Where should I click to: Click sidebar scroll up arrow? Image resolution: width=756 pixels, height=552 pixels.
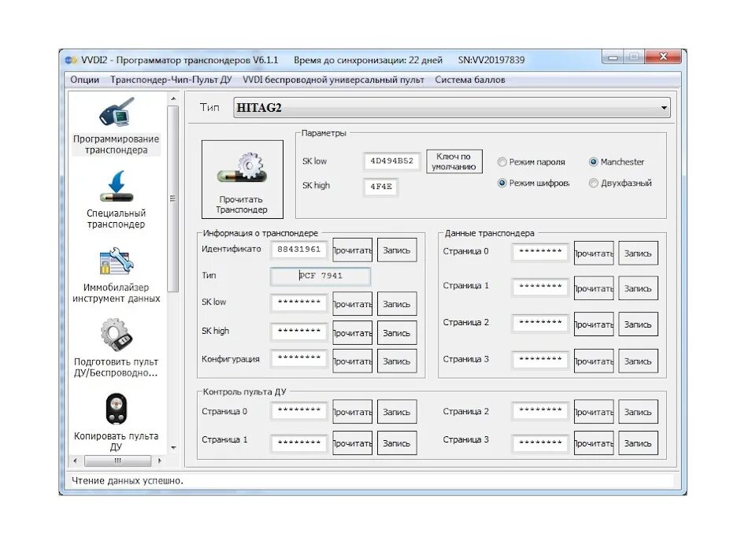point(173,99)
